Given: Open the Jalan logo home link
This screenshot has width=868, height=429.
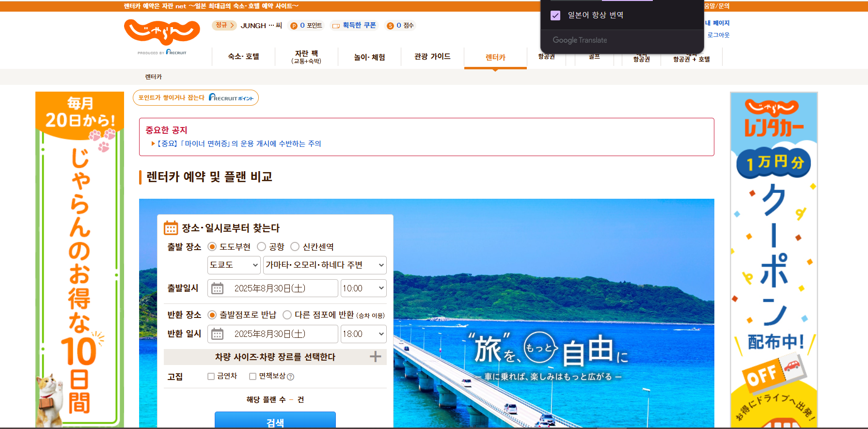Looking at the screenshot, I should (162, 32).
